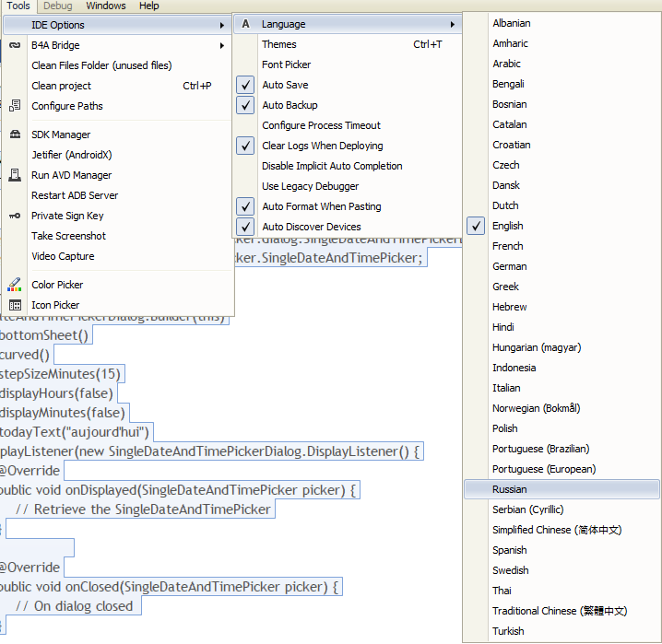Screen dimensions: 662x644
Task: Click the SDK Manager icon
Action: point(15,135)
